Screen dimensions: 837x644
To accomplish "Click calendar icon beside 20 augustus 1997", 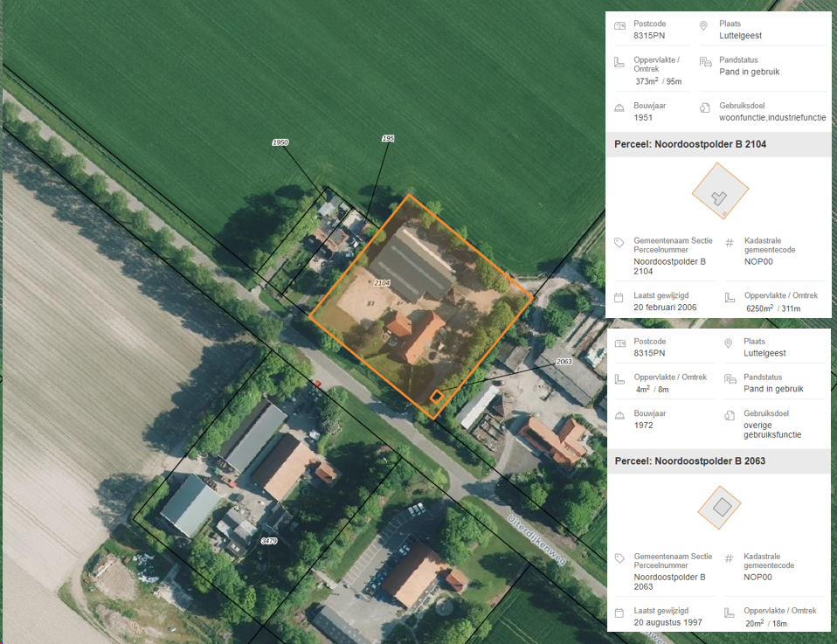I will [x=619, y=613].
